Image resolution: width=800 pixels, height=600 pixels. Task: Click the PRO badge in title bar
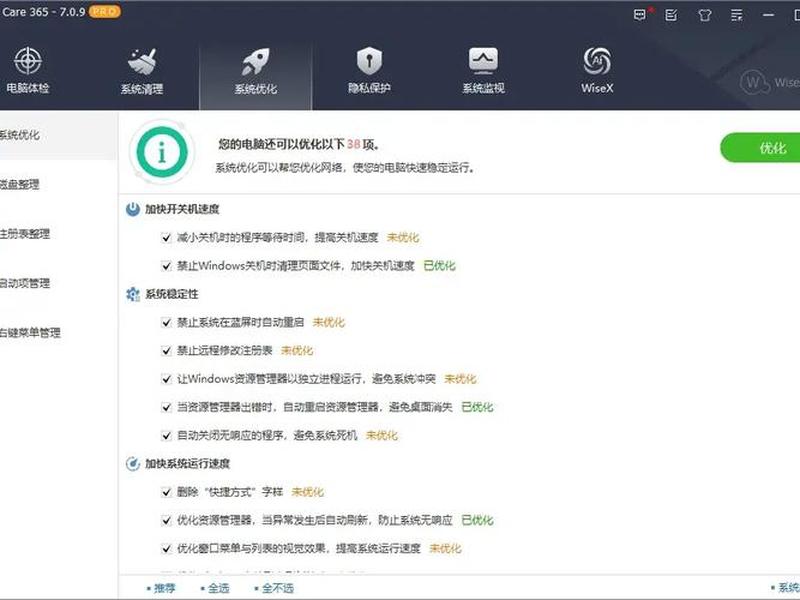(x=105, y=11)
